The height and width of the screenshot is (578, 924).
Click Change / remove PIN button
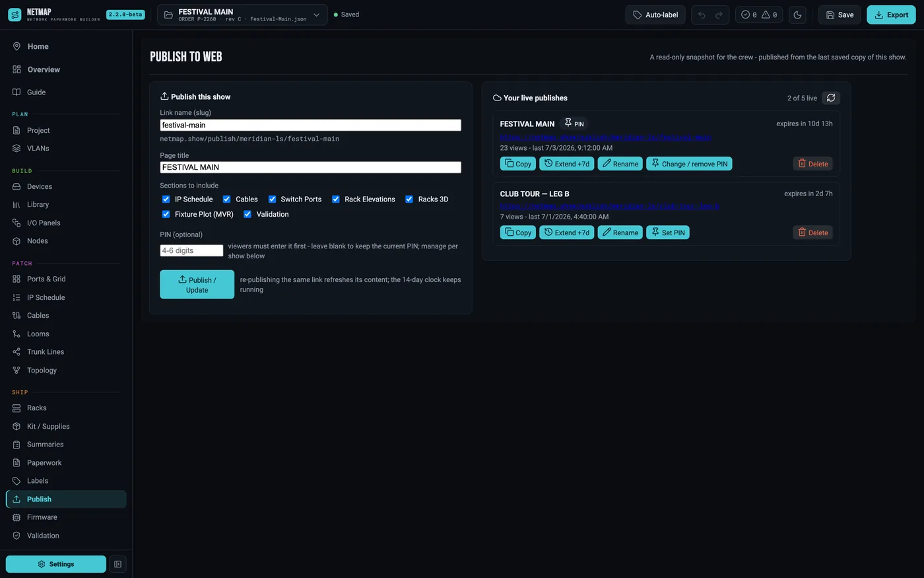point(689,164)
